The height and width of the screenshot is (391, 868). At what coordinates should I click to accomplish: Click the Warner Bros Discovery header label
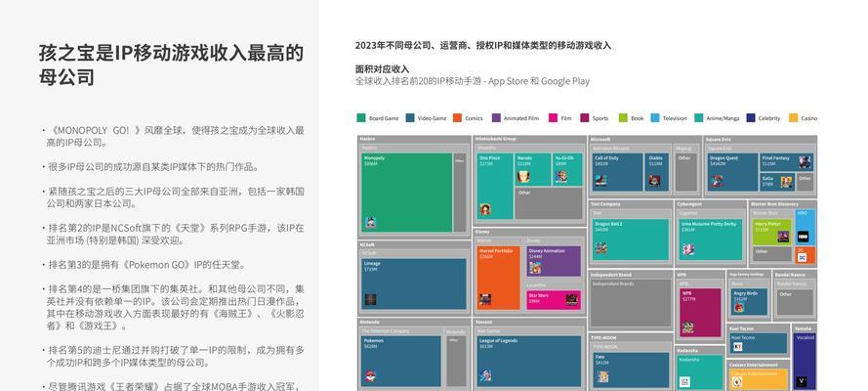[x=774, y=203]
